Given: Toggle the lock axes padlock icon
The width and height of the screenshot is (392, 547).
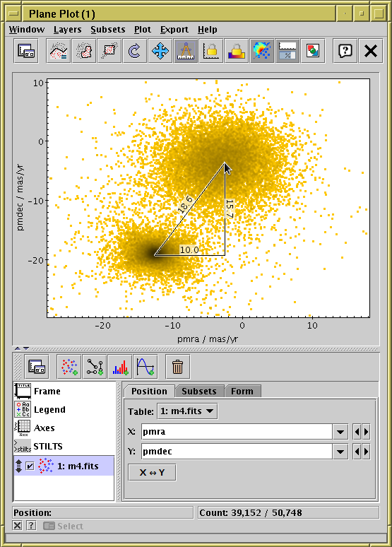Looking at the screenshot, I should (211, 51).
